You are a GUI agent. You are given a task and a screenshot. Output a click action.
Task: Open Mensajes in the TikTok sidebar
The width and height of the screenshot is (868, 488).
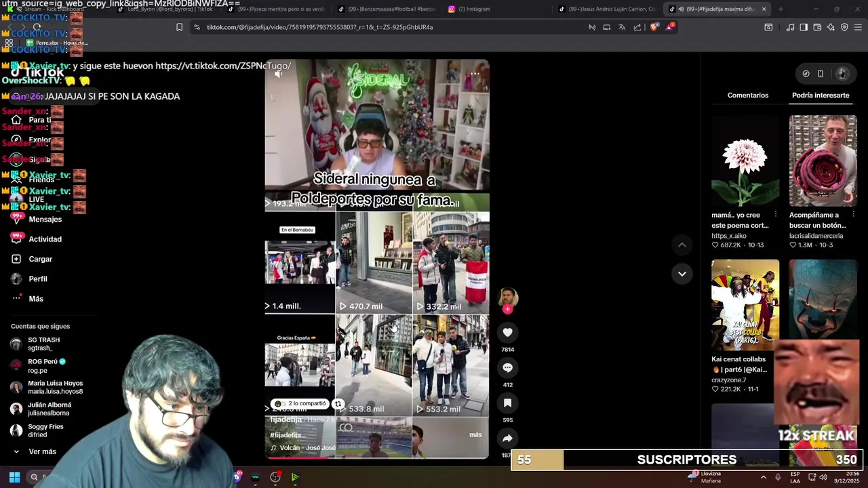37,220
